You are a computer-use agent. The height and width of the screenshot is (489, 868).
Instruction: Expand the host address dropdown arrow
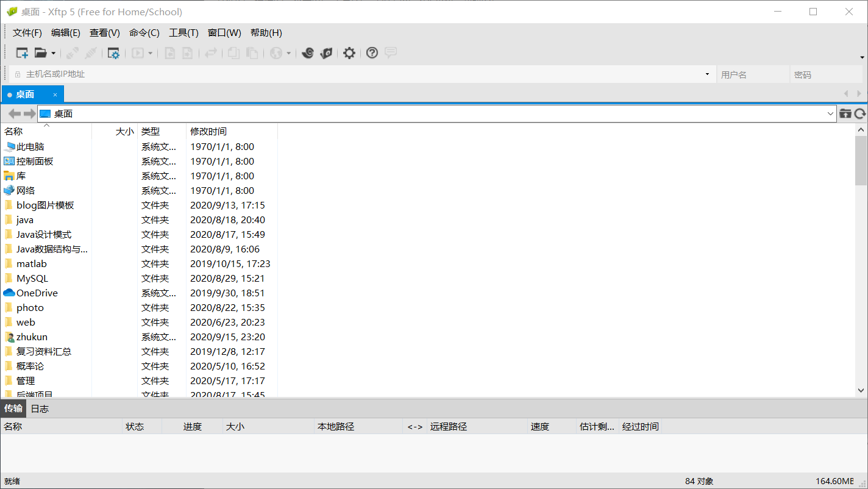[707, 74]
